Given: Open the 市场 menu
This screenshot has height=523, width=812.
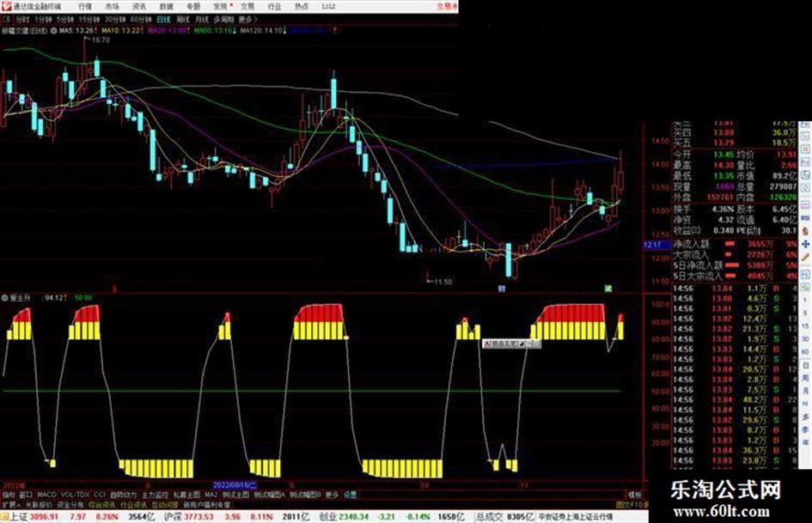Looking at the screenshot, I should pyautogui.click(x=112, y=7).
